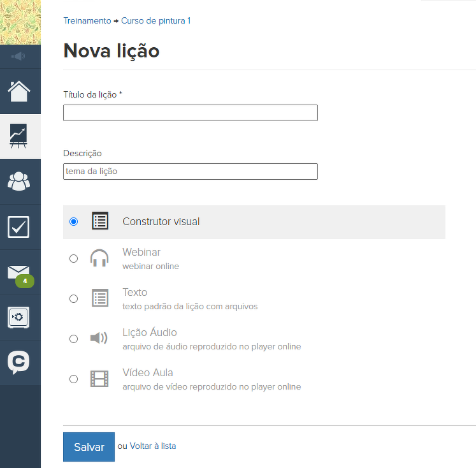Click the Voltar à lista link
Image resolution: width=476 pixels, height=468 pixels.
point(153,446)
